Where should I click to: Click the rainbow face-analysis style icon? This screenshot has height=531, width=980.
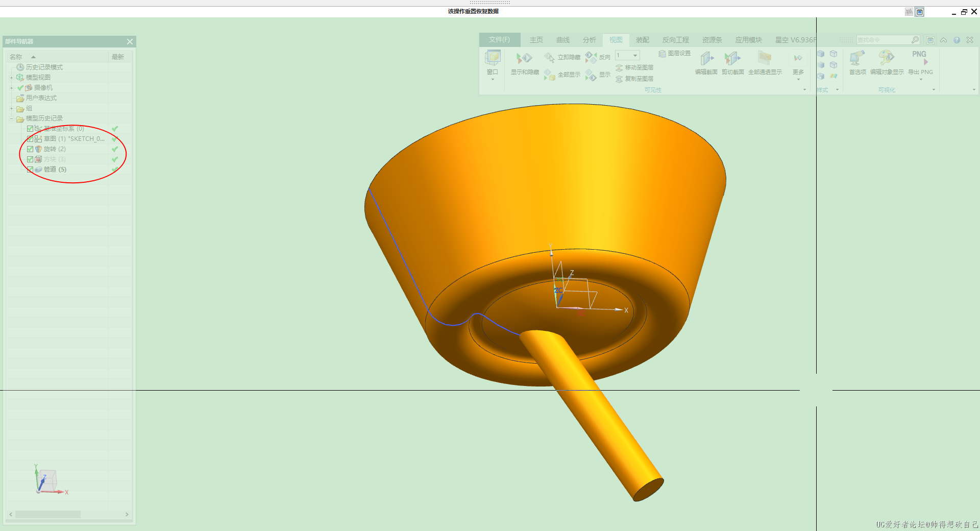[834, 76]
